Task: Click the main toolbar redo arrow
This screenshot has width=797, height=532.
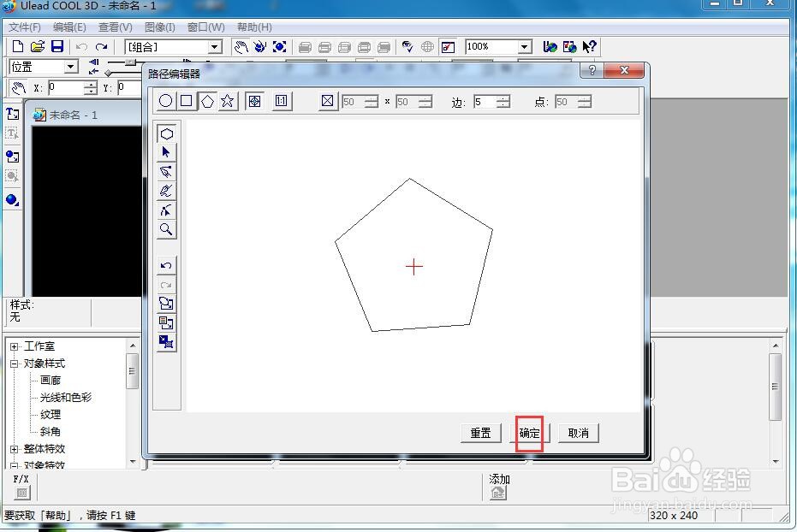Action: (x=101, y=47)
